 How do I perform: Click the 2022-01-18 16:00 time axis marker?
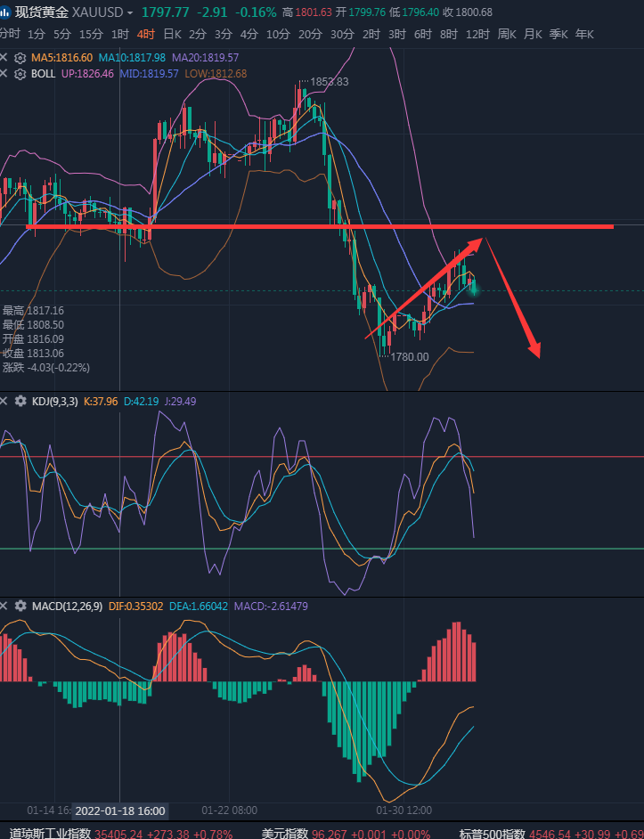tap(120, 810)
